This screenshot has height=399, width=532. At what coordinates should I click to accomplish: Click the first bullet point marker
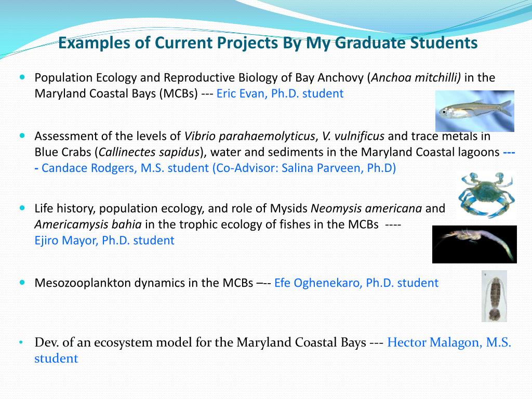pyautogui.click(x=22, y=77)
